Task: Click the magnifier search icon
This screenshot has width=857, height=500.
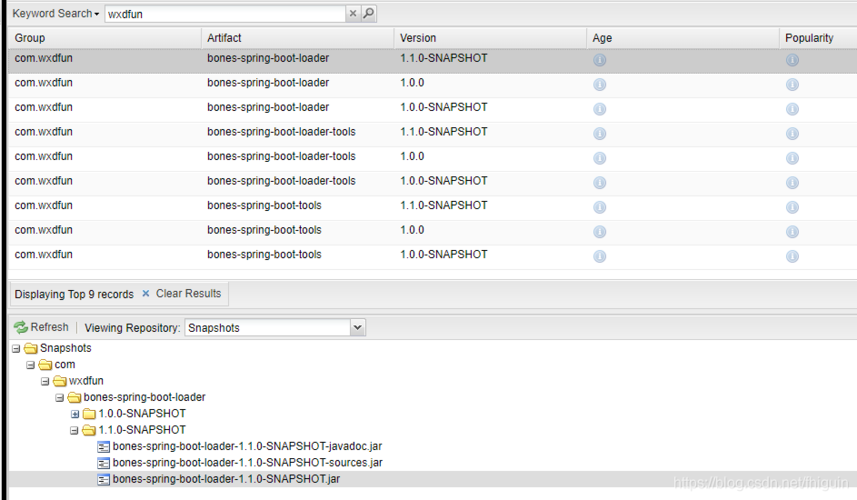Action: click(x=368, y=14)
